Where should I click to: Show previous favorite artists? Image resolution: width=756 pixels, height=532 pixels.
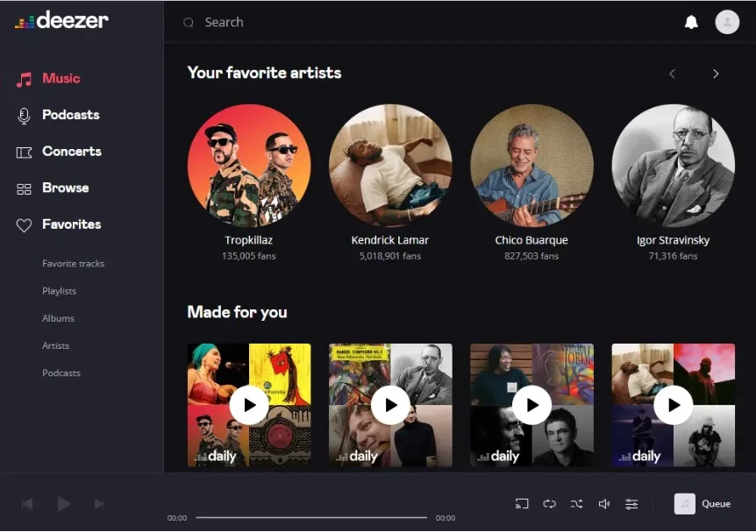tap(672, 74)
